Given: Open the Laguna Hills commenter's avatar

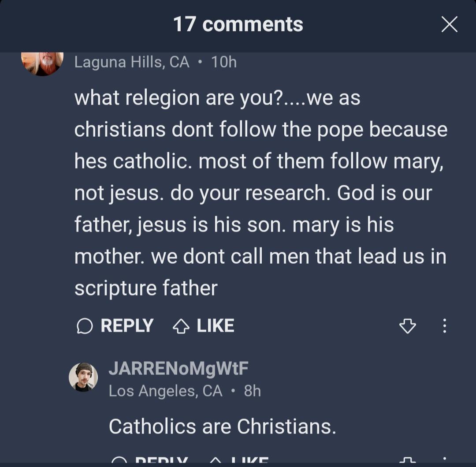Looking at the screenshot, I should [42, 64].
